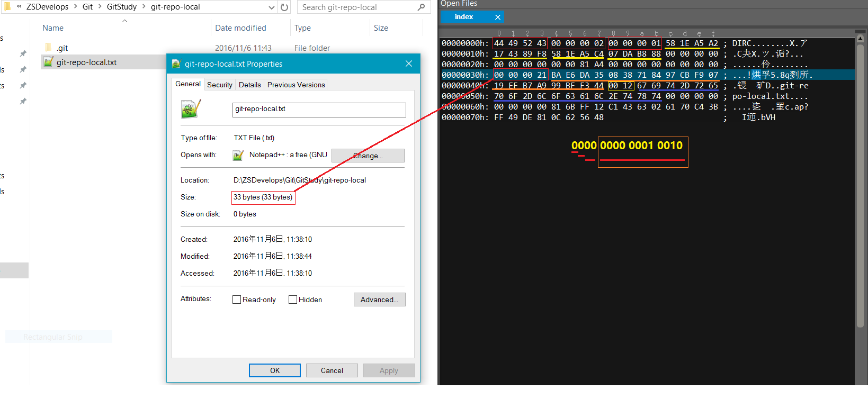Click the Advanced... attributes button
This screenshot has height=408, width=868.
380,300
